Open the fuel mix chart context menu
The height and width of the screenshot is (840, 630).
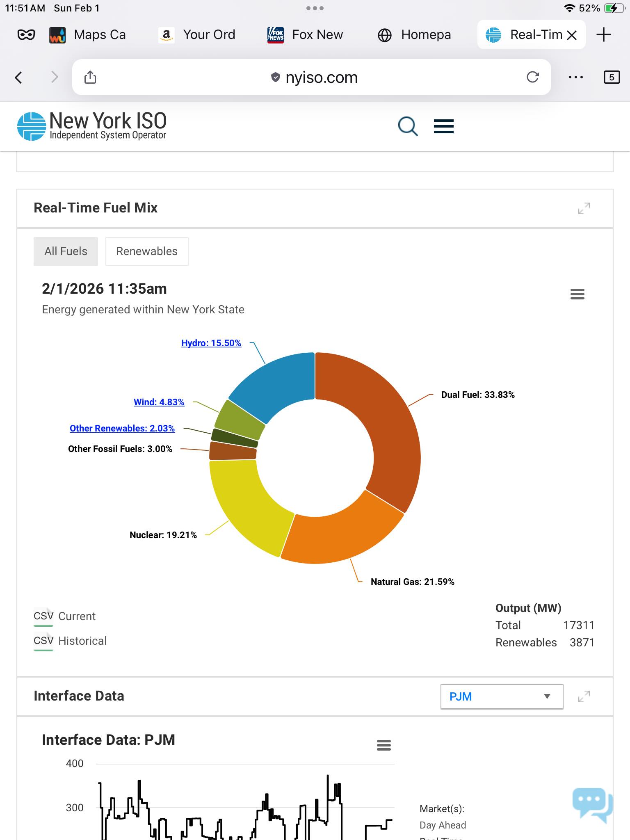577,294
